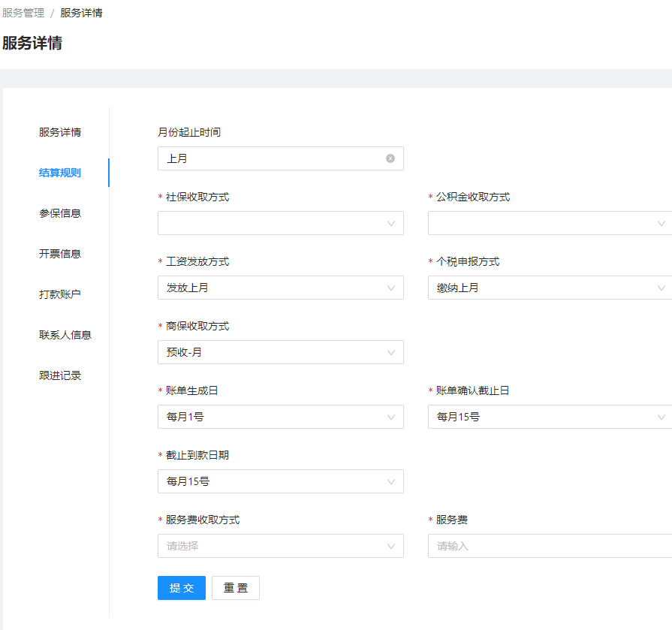Click the 服务详情 breadcrumb item
Viewport: 672px width, 630px height.
coord(81,13)
